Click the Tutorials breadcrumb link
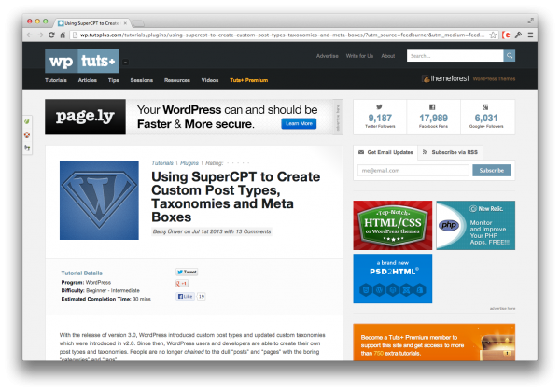The image size is (560, 392). tap(162, 163)
